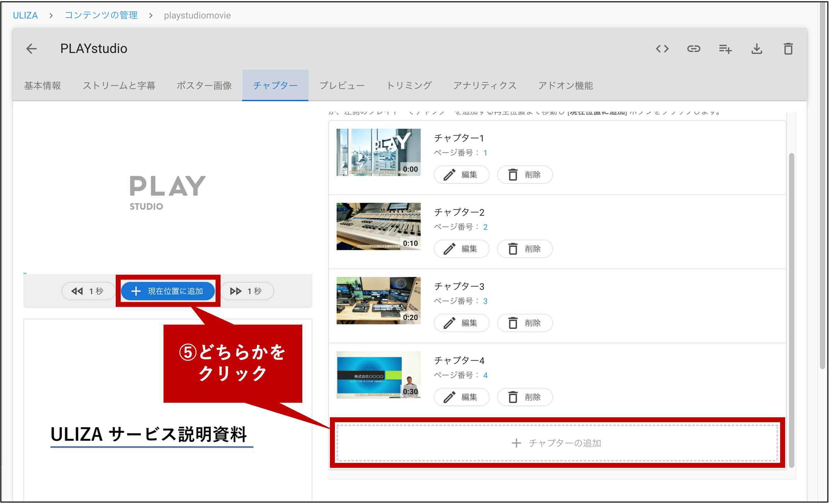Open the アナリティクス tab
This screenshot has height=504, width=829.
click(x=485, y=86)
